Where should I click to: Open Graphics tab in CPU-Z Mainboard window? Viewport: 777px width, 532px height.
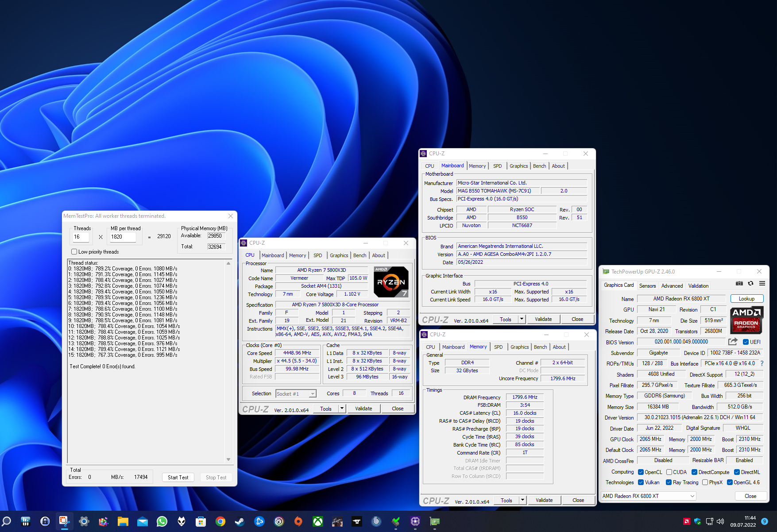pos(518,166)
